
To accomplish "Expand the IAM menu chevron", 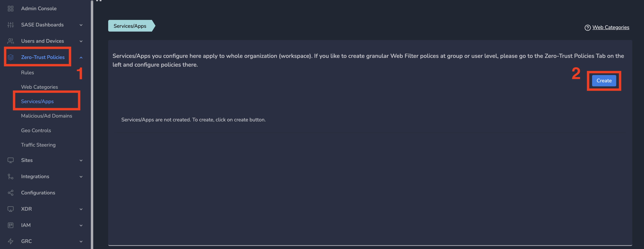I will [81, 225].
